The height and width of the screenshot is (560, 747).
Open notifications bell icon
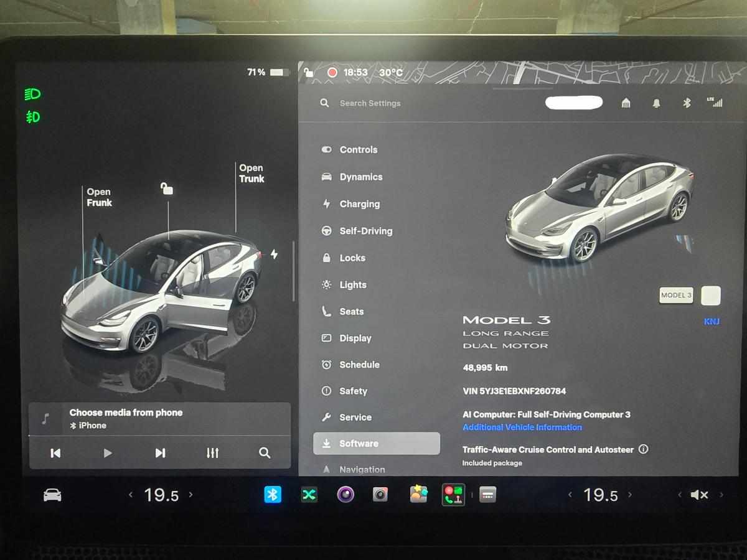[656, 103]
